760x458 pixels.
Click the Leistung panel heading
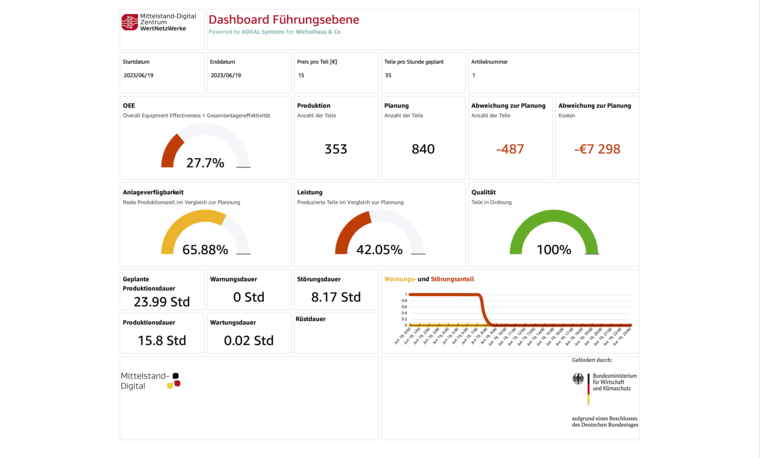pos(310,192)
